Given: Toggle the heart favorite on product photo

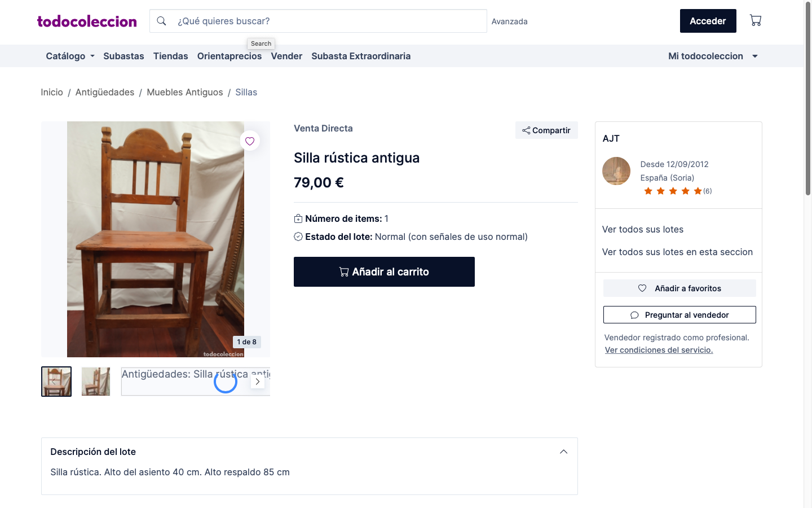Looking at the screenshot, I should click(x=250, y=141).
